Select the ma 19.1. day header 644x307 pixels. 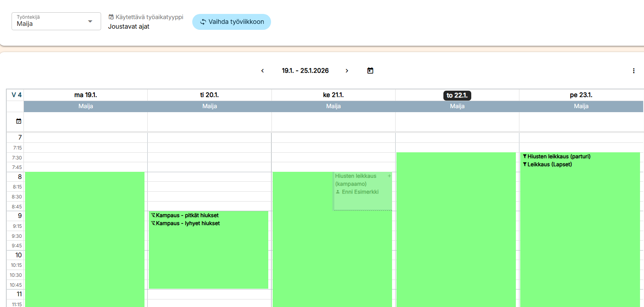coord(86,95)
